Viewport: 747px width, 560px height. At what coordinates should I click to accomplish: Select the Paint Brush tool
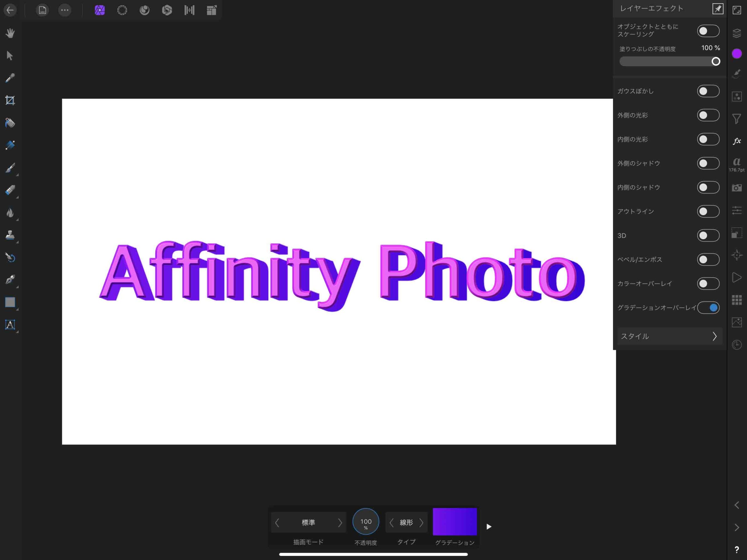coord(10,168)
